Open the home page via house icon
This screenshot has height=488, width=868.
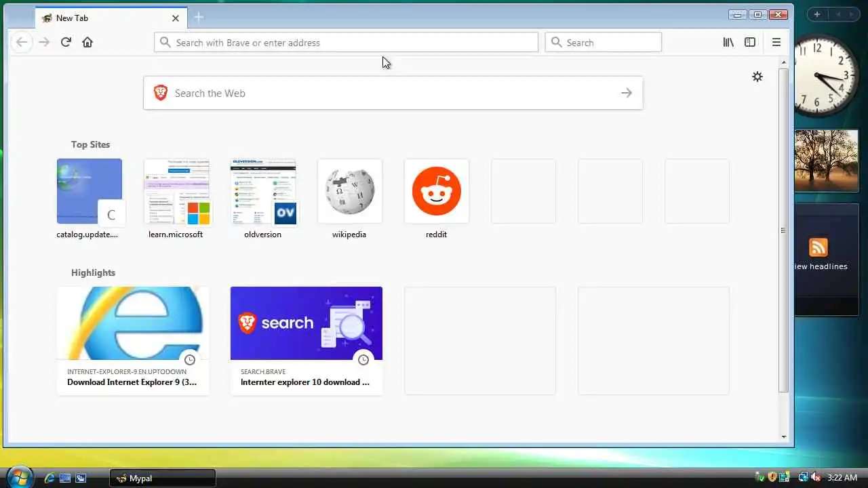point(87,42)
